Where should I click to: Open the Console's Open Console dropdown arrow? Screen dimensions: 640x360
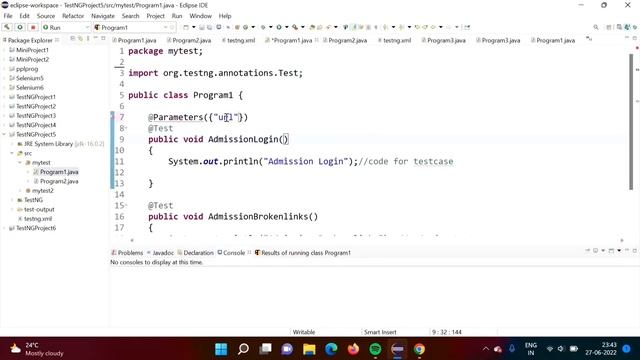619,251
